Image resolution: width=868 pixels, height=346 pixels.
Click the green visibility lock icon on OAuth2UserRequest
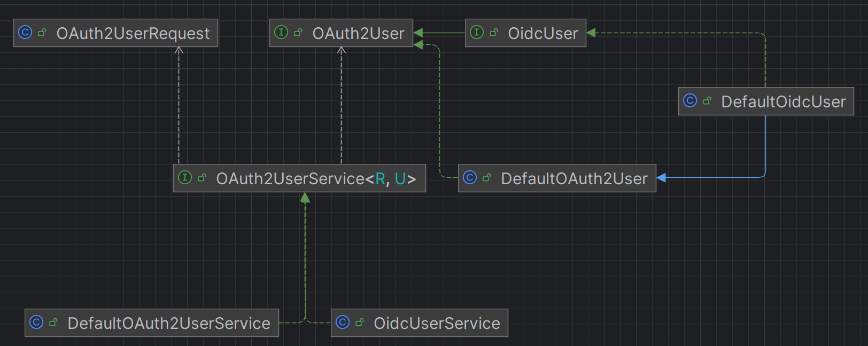tap(42, 33)
